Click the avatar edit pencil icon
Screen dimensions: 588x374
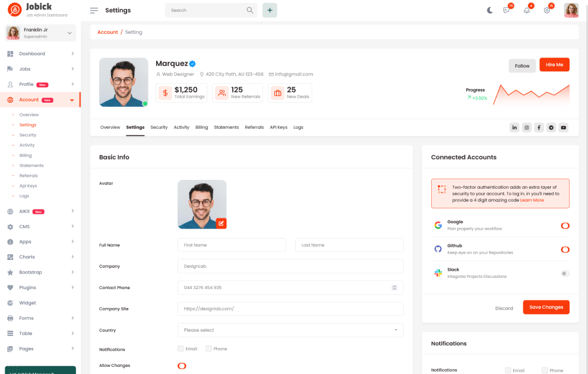coord(221,223)
